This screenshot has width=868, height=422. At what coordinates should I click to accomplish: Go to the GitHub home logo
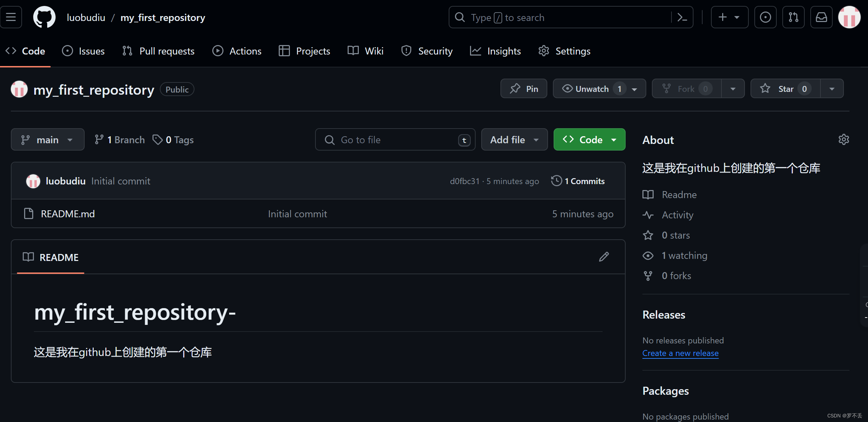coord(44,17)
